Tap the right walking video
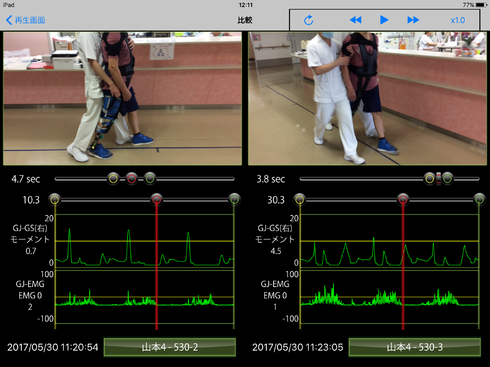 (367, 98)
